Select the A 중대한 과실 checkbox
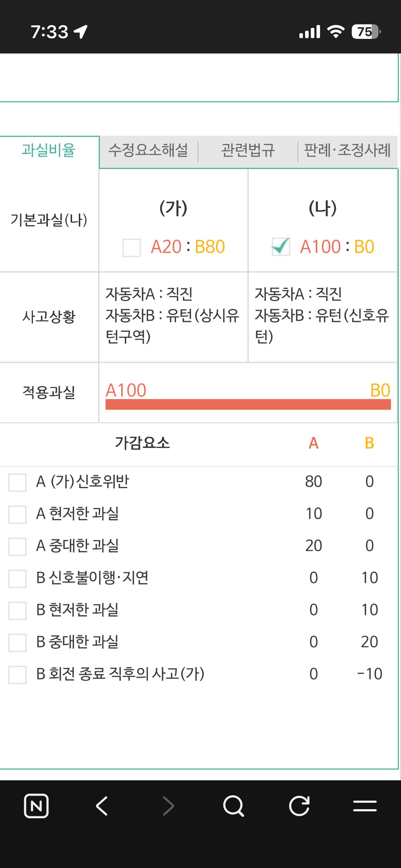The width and height of the screenshot is (401, 868). tap(17, 547)
